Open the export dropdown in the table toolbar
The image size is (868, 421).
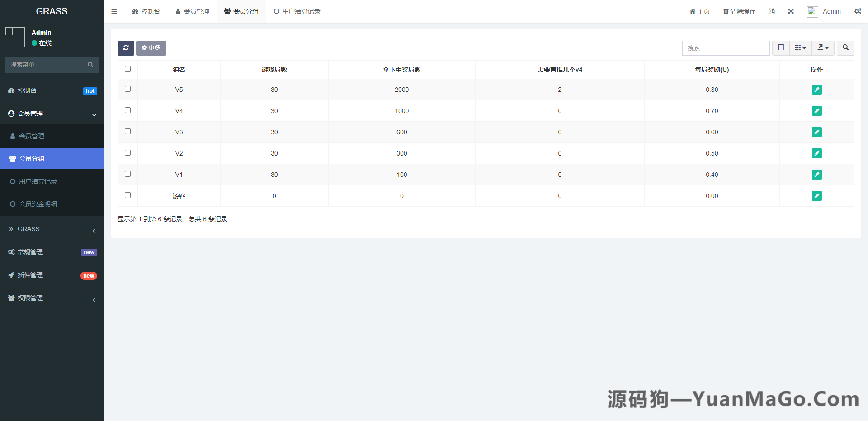823,48
